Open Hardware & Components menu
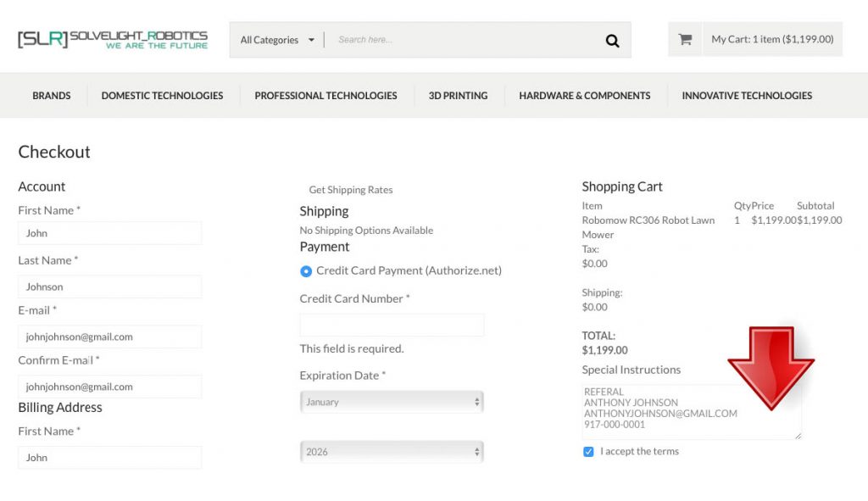Viewport: 868px width, 501px height. click(x=585, y=96)
